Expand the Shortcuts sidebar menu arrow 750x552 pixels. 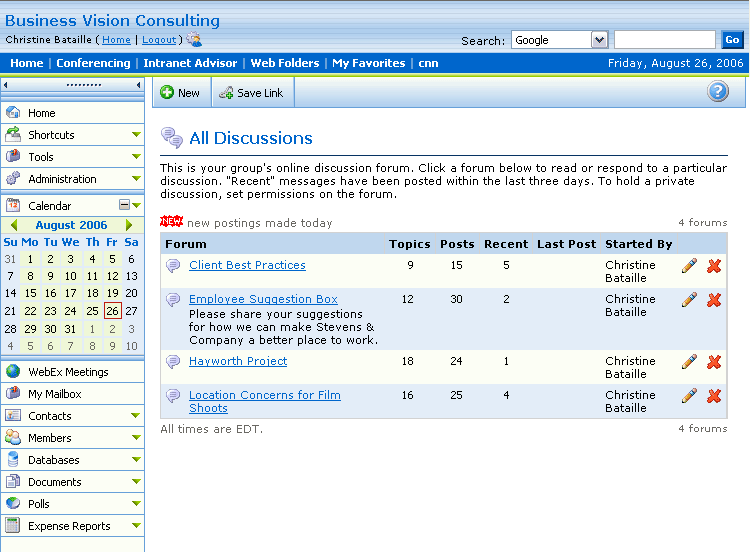click(x=136, y=135)
